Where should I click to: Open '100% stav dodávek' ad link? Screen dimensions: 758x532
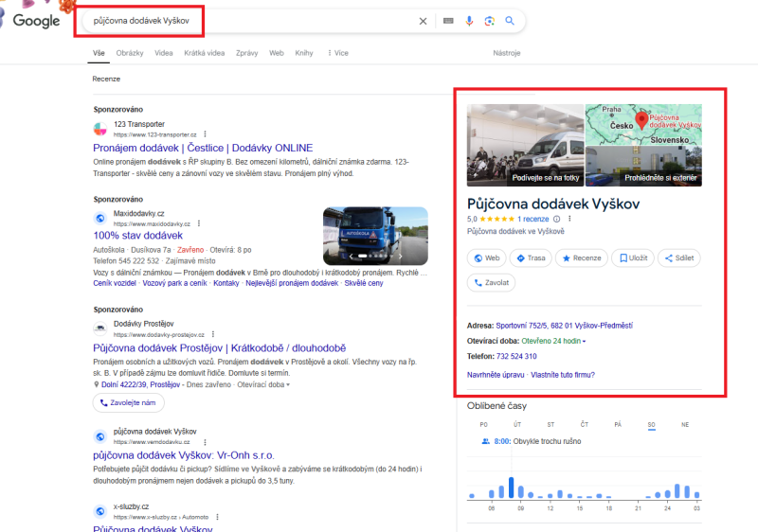pos(137,236)
